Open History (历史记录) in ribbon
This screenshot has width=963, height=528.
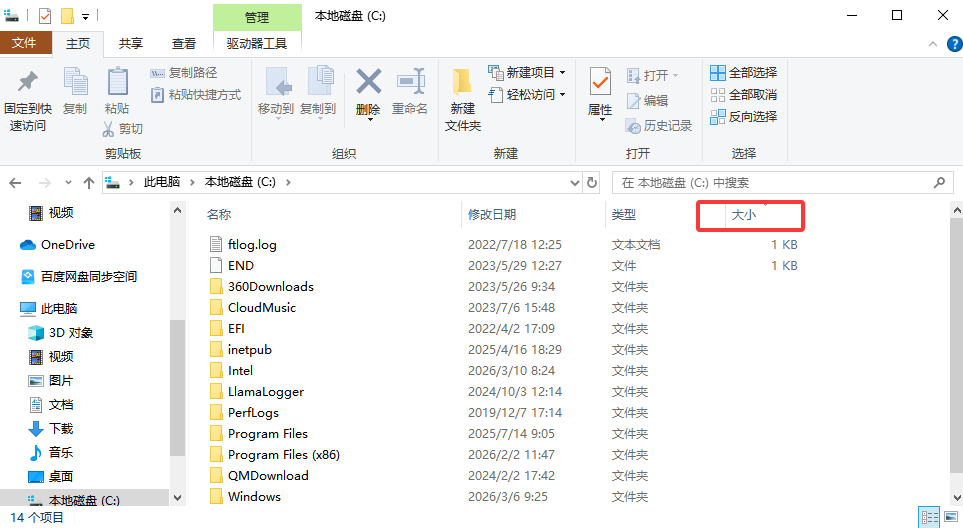pos(658,125)
